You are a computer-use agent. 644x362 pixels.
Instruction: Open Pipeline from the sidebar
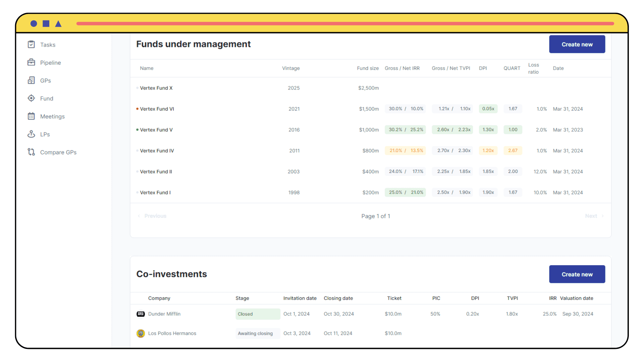tap(50, 63)
